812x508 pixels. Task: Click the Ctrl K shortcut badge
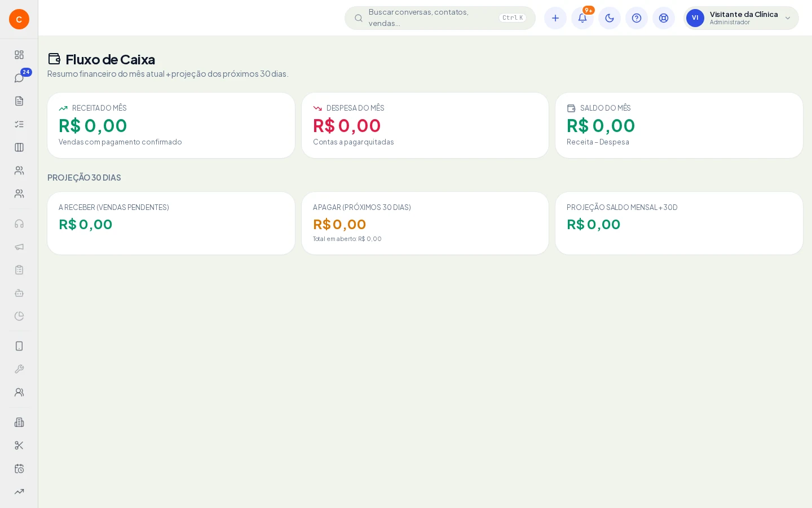(x=513, y=18)
